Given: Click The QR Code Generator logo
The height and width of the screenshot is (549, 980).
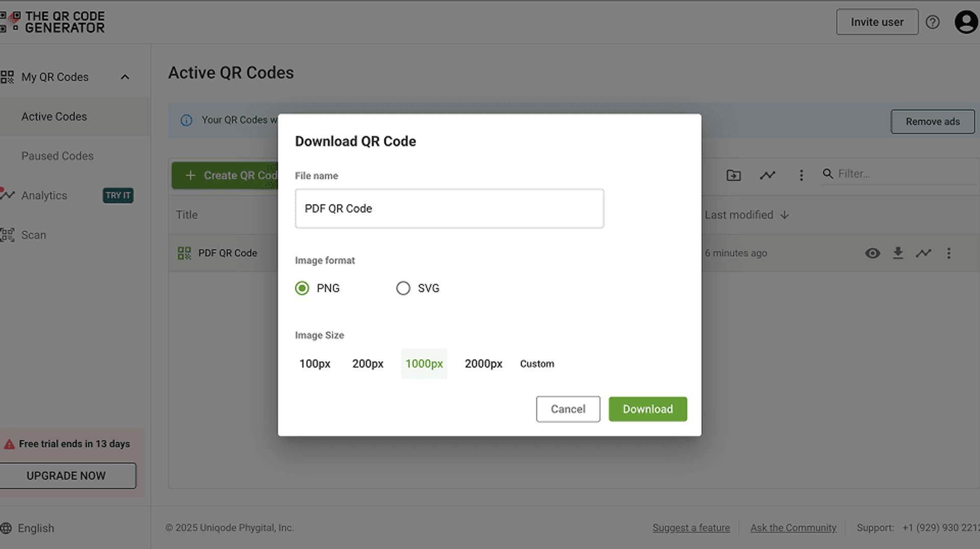Looking at the screenshot, I should 52,22.
